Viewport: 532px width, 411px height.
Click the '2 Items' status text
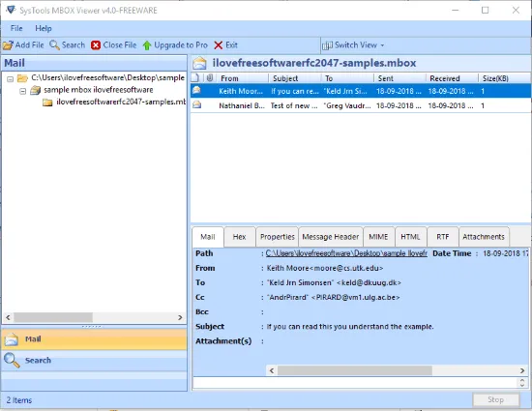(x=19, y=400)
